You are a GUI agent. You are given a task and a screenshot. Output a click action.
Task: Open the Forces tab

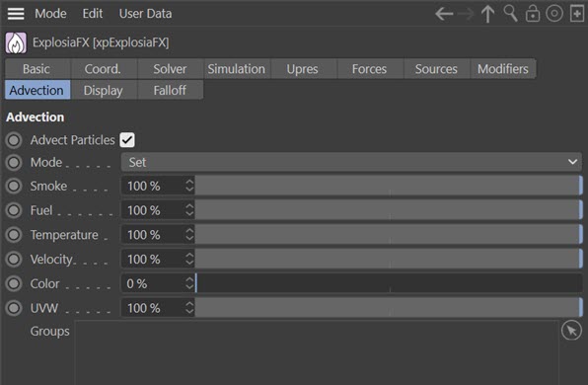(x=371, y=69)
